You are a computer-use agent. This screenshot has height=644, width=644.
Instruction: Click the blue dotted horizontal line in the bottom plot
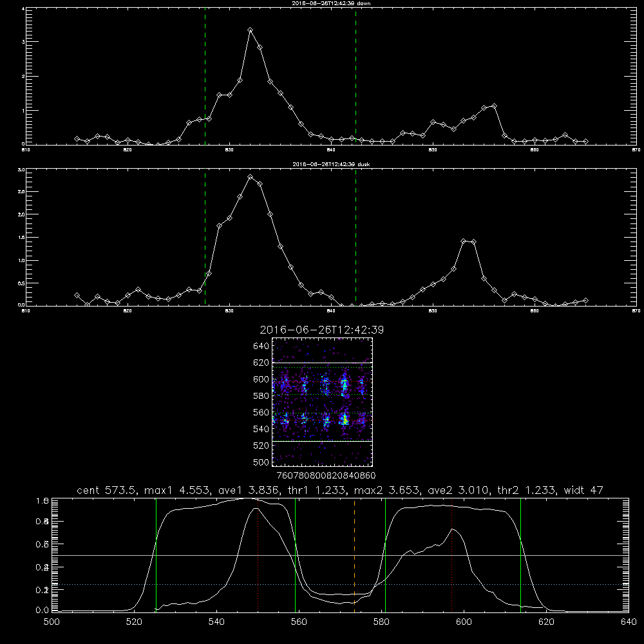point(340,584)
